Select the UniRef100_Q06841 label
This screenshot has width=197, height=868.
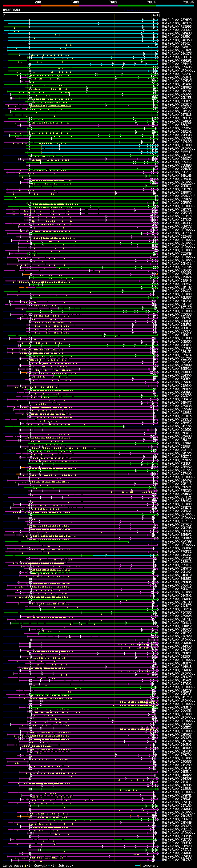pyautogui.click(x=176, y=77)
